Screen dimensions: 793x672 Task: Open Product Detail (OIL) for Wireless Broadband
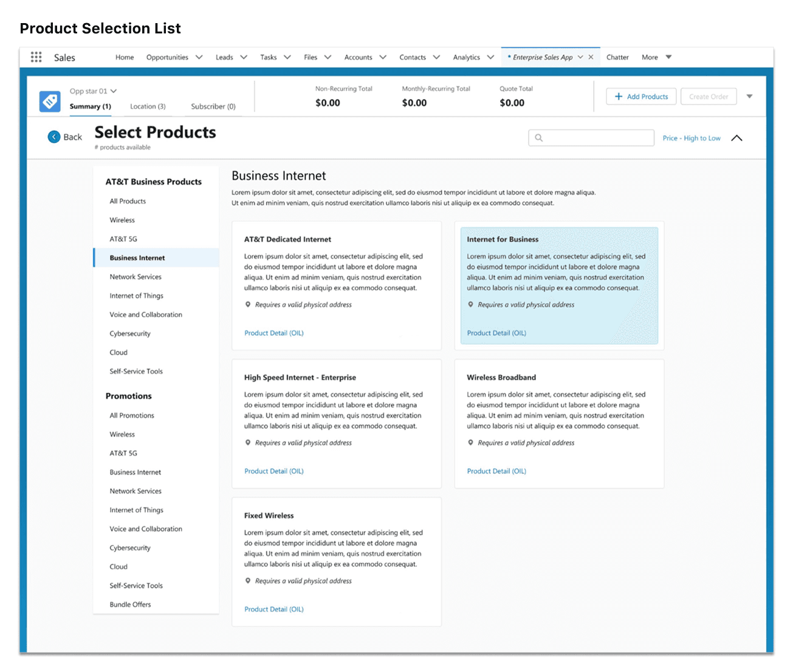click(496, 471)
